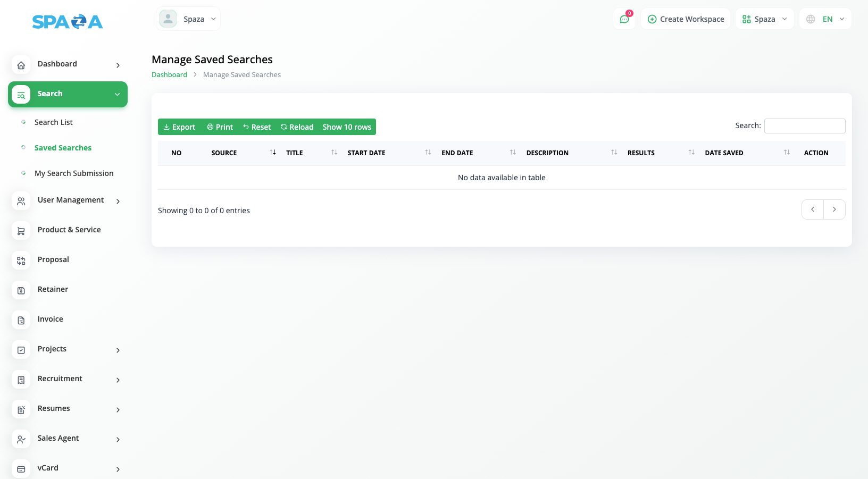Open the chat messages notification icon
The image size is (868, 479).
point(624,19)
